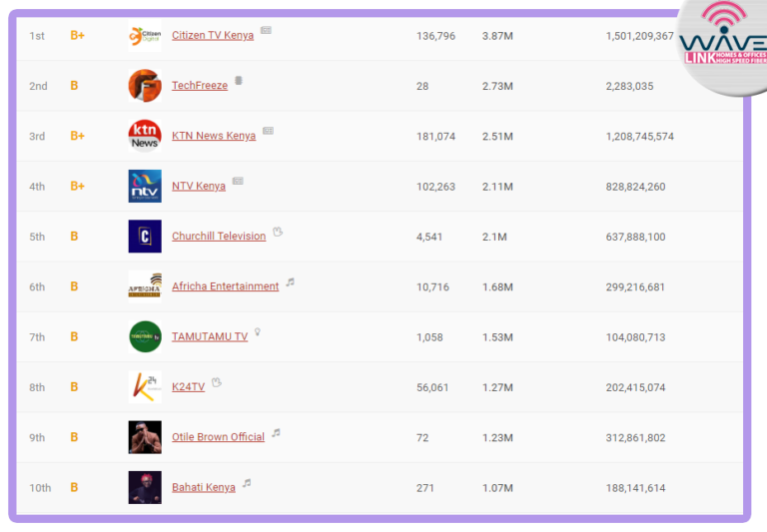Open the NTV Kenya channel link
The width and height of the screenshot is (767, 532).
(199, 186)
